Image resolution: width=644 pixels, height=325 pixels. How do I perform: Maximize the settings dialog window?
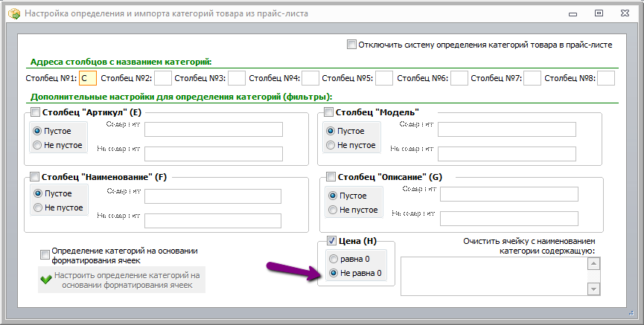[599, 13]
